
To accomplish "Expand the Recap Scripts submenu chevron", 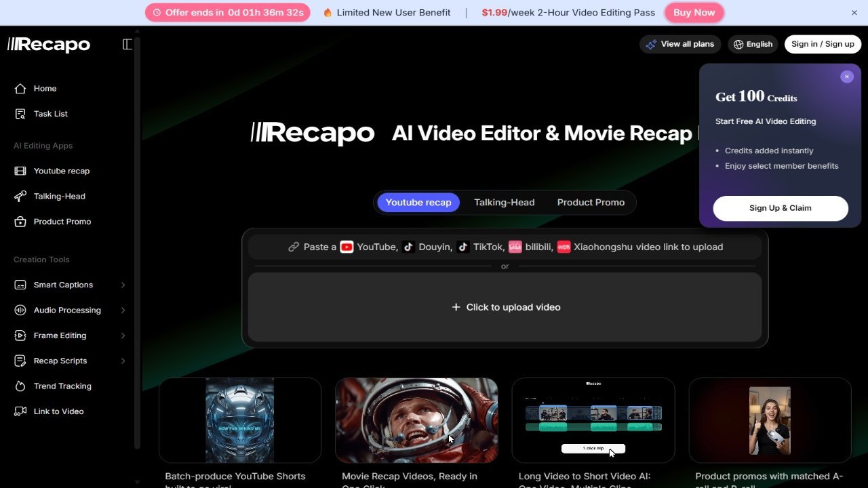I will [x=123, y=361].
